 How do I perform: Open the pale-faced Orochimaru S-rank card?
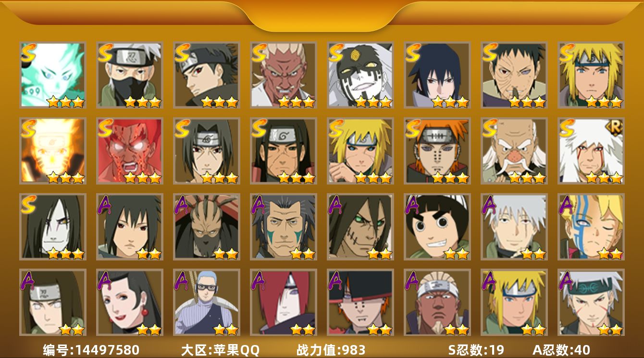click(x=52, y=227)
